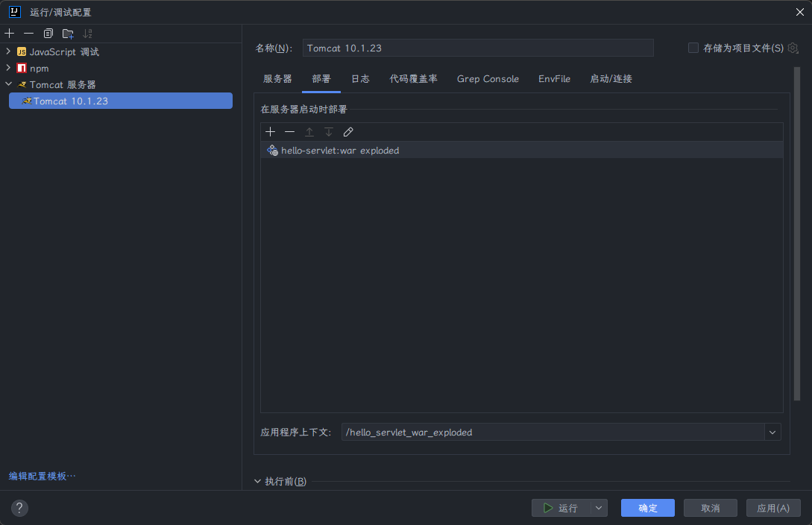
Task: Edit artifact with pencil icon
Action: point(348,132)
